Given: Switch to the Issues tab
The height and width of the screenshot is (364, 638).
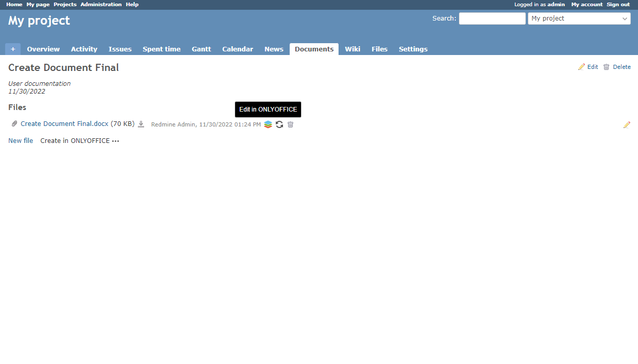Looking at the screenshot, I should (x=120, y=49).
